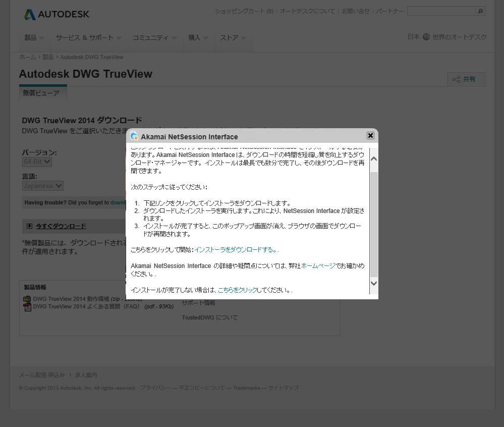Click the zip file icon for 動作環境
Viewport: 504px width, 427px height.
pyautogui.click(x=27, y=299)
